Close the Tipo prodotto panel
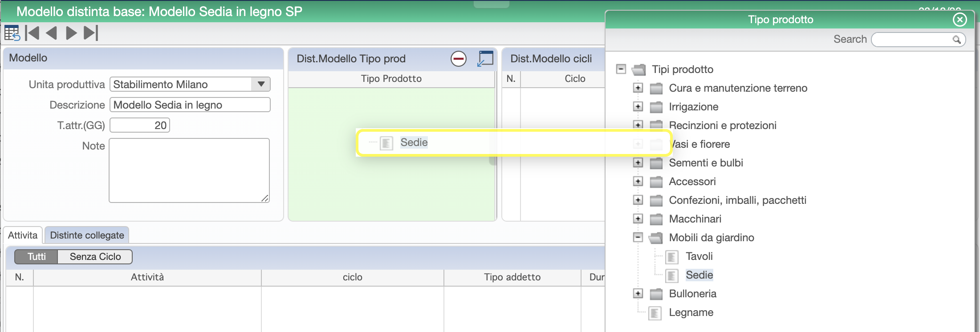This screenshot has width=980, height=332. click(960, 20)
